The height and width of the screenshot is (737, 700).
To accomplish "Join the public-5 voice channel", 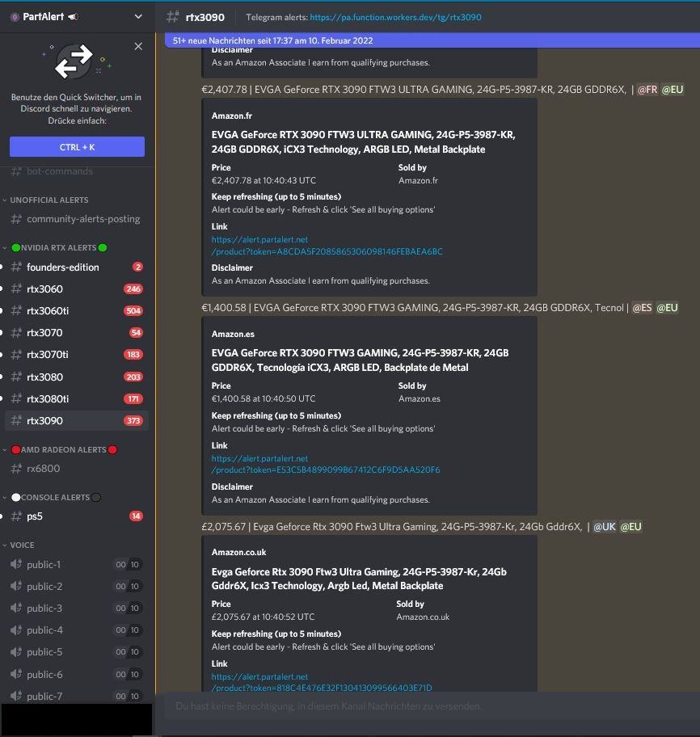I will coord(77,652).
